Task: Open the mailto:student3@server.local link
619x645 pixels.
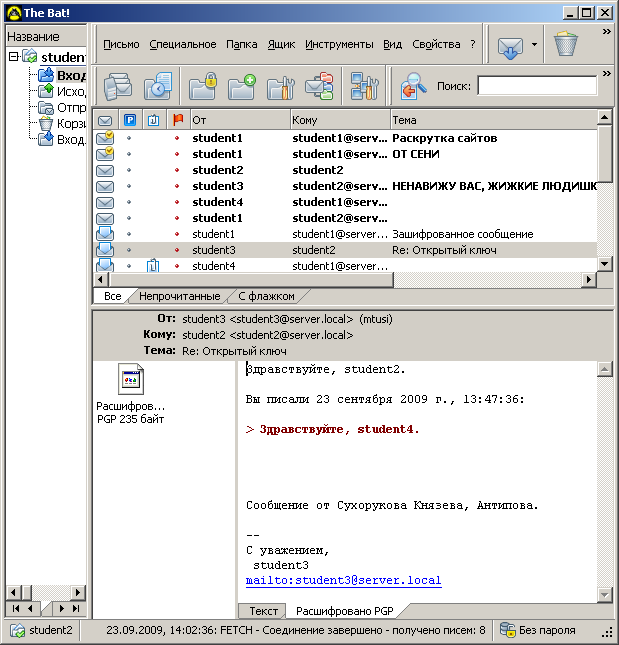Action: pyautogui.click(x=343, y=580)
